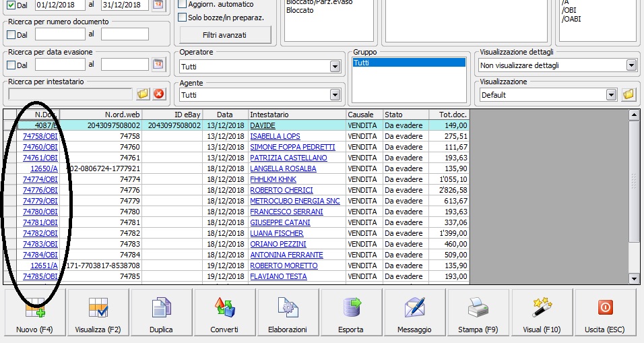Toggle the Solo bozze/in preparaz. checkbox
This screenshot has width=644, height=343.
point(183,17)
